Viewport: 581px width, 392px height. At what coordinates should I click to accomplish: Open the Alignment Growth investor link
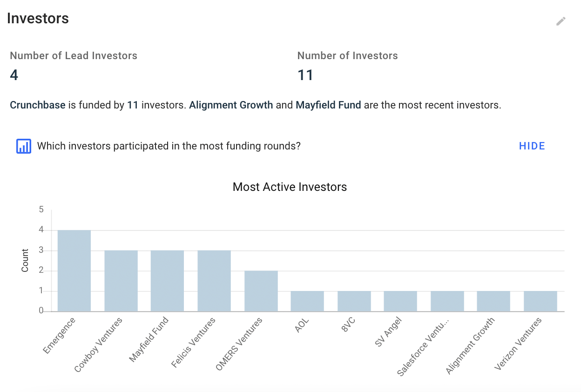tap(231, 105)
